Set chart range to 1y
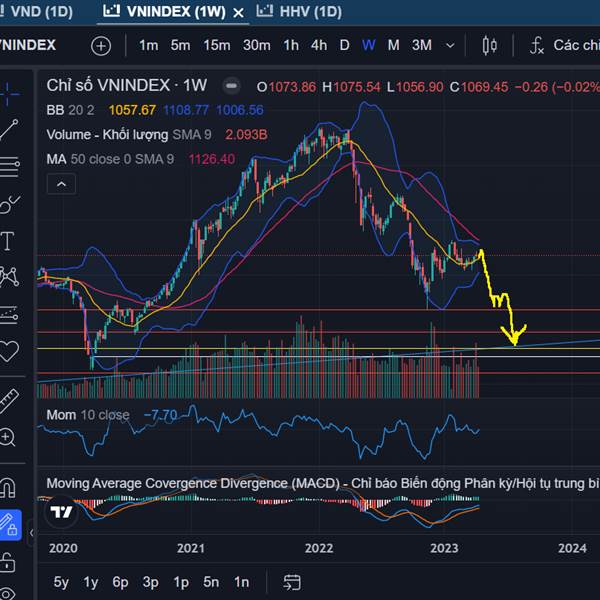 (91, 582)
